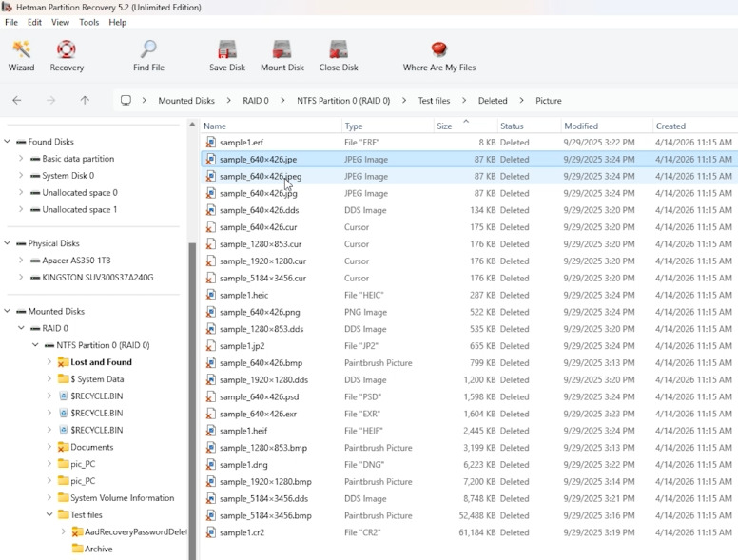Open the File menu
738x560 pixels.
[x=11, y=22]
